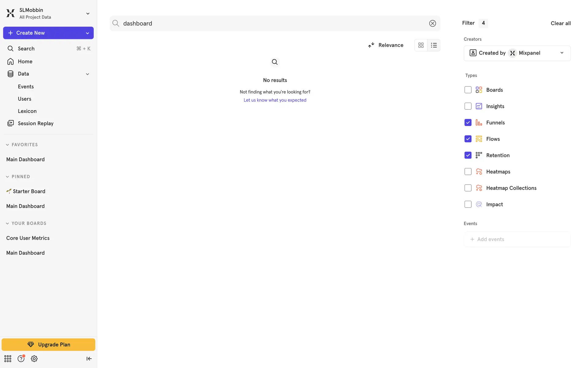Collapse the Data section chevron
This screenshot has height=368, width=588.
click(x=87, y=74)
